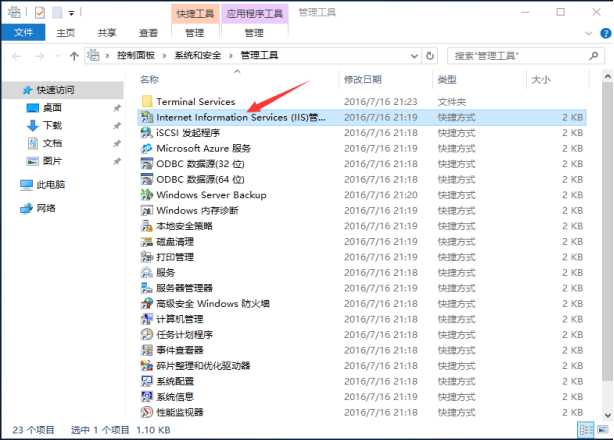Open 此电脑 in navigation pane
The height and width of the screenshot is (440, 614).
coord(51,184)
